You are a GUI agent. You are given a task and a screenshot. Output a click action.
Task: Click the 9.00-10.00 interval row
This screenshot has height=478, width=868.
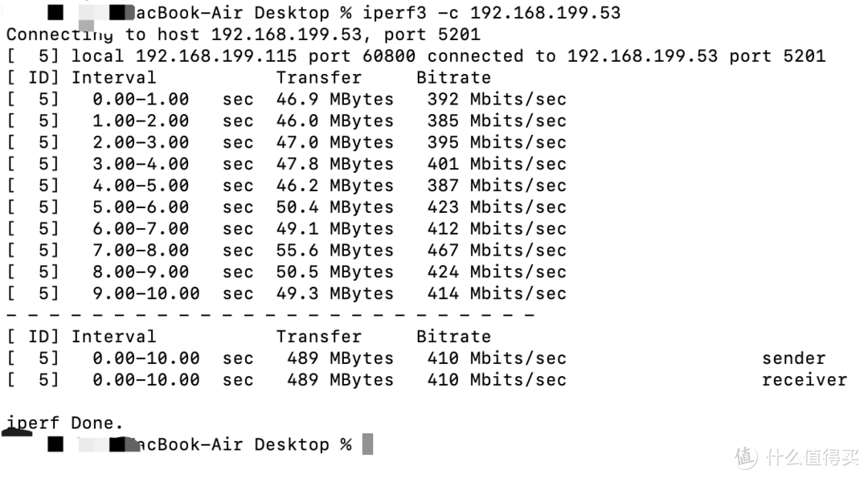pyautogui.click(x=145, y=294)
